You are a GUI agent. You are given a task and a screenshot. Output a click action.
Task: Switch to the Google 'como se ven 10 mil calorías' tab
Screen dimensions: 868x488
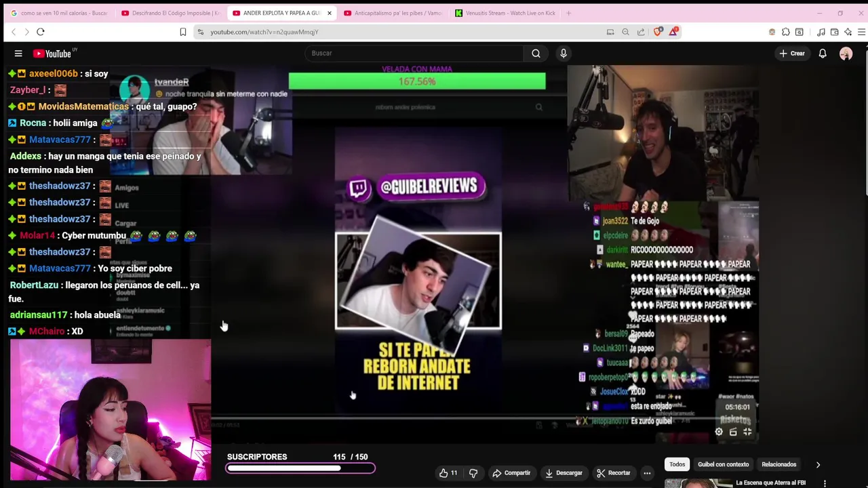pyautogui.click(x=58, y=13)
